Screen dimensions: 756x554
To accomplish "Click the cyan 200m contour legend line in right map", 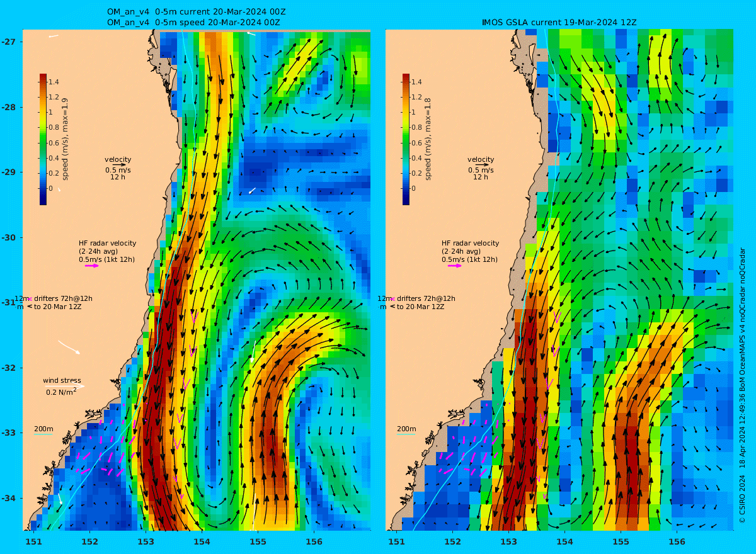I will click(x=406, y=434).
